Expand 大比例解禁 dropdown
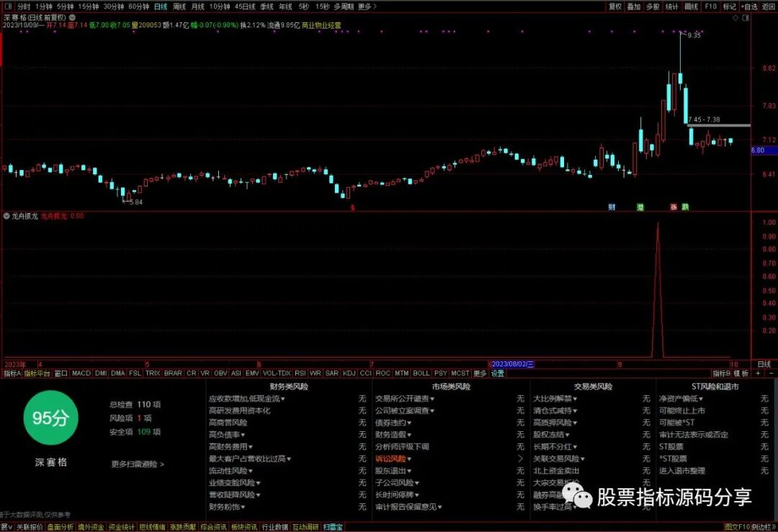Image resolution: width=778 pixels, height=532 pixels. tap(555, 399)
